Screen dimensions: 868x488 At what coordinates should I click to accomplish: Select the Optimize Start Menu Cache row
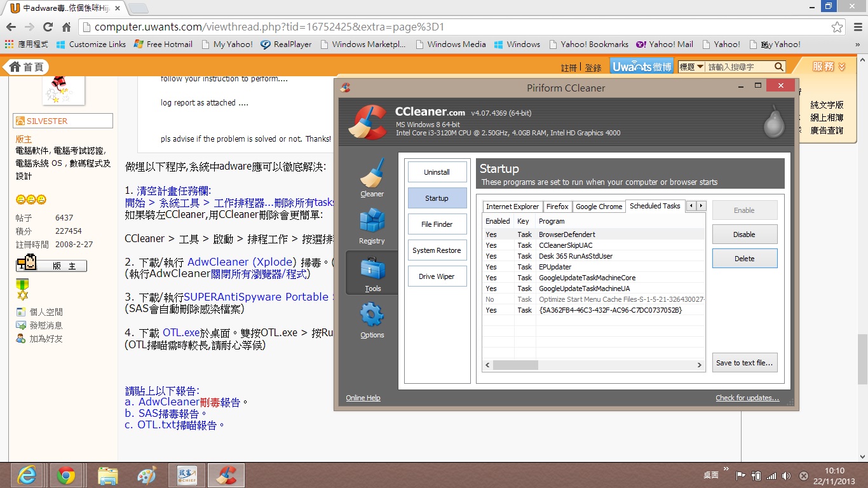coord(593,299)
